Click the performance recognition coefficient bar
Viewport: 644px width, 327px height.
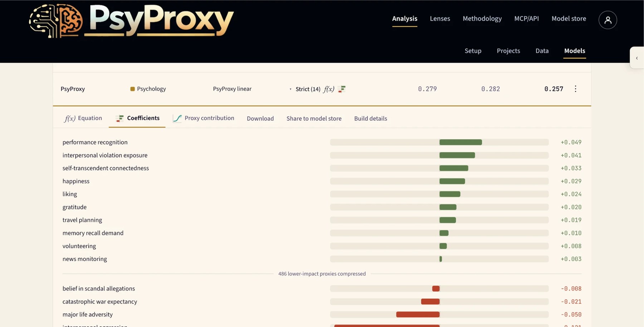(x=460, y=142)
